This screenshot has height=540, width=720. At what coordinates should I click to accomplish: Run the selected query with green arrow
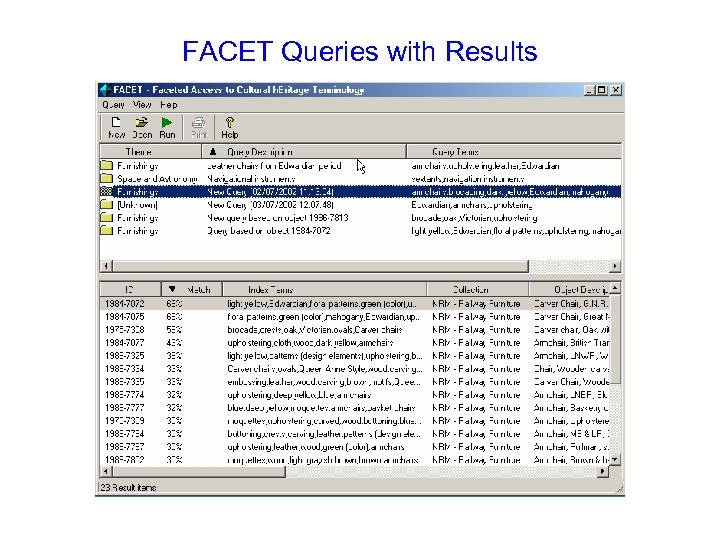167,127
